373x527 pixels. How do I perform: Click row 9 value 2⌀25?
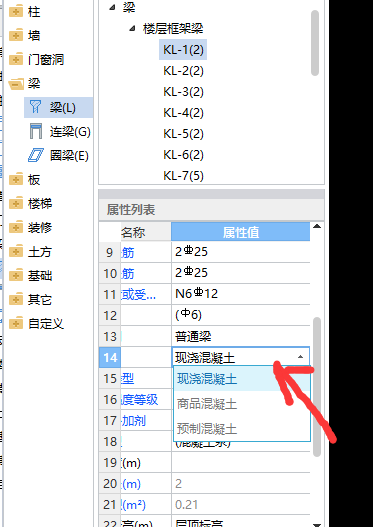[x=241, y=252]
